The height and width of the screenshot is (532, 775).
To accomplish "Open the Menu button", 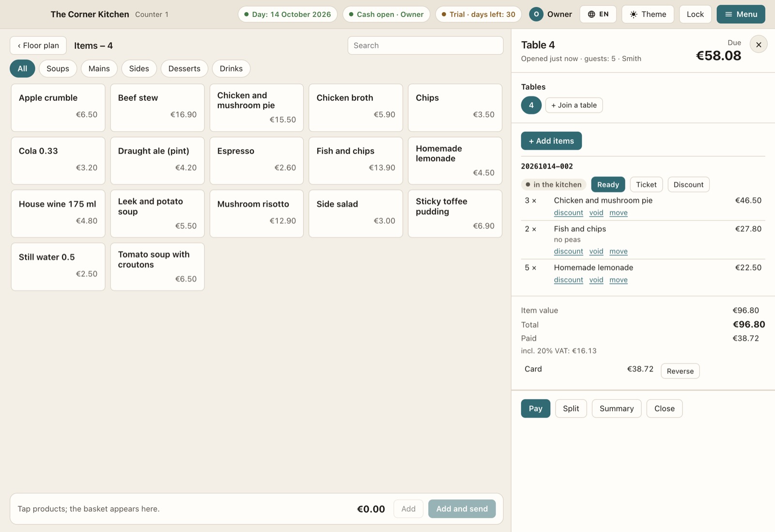I will pos(741,14).
